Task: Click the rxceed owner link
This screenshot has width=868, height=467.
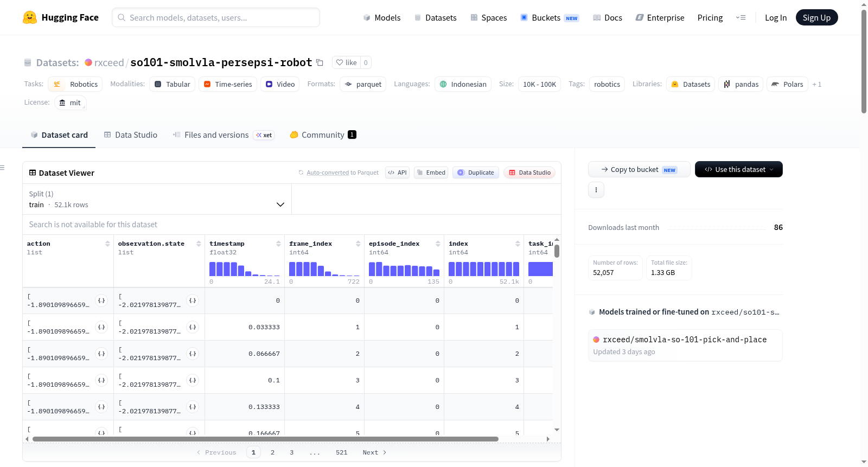Action: [x=109, y=62]
